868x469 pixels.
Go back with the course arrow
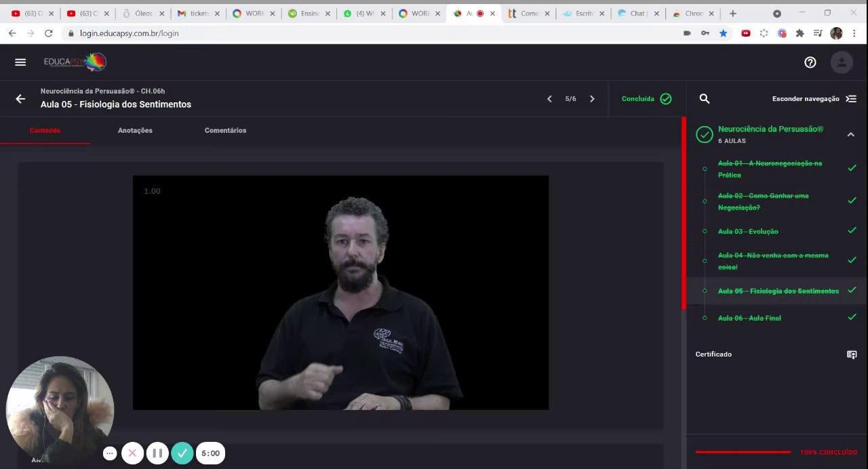pyautogui.click(x=20, y=99)
